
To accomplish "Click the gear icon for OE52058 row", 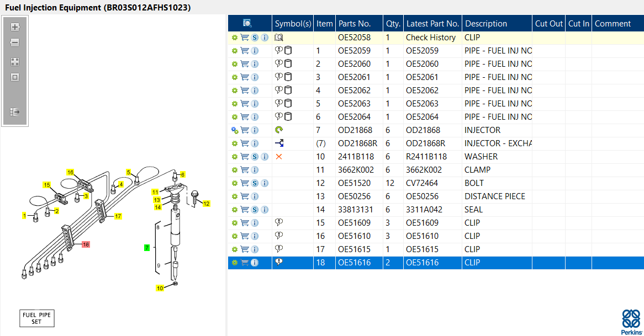I will (235, 38).
